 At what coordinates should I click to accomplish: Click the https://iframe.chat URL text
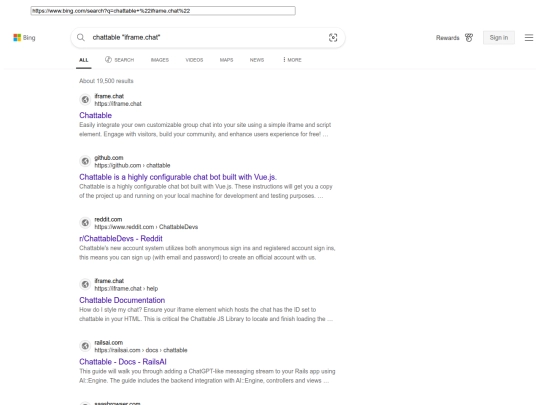click(118, 104)
